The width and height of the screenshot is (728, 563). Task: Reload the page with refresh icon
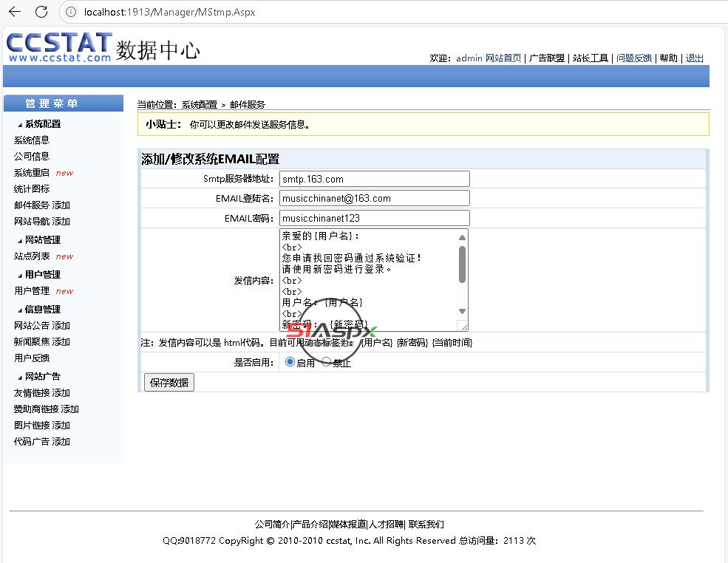tap(41, 12)
